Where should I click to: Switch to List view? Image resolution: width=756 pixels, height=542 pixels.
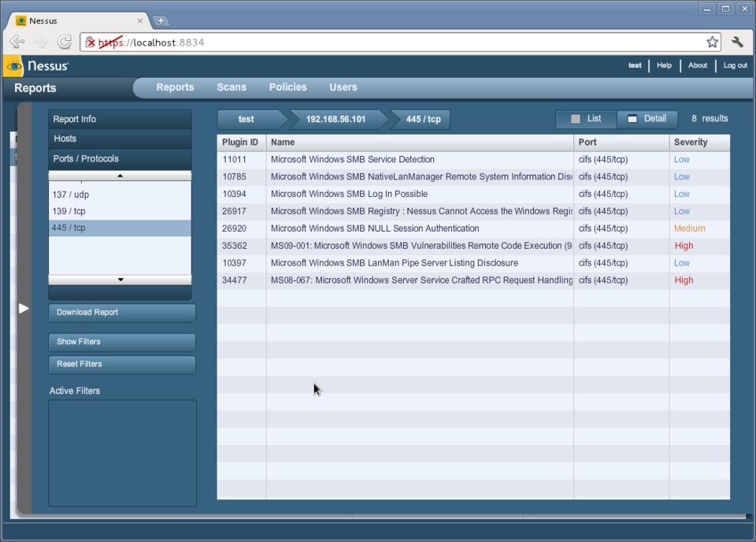coord(586,119)
